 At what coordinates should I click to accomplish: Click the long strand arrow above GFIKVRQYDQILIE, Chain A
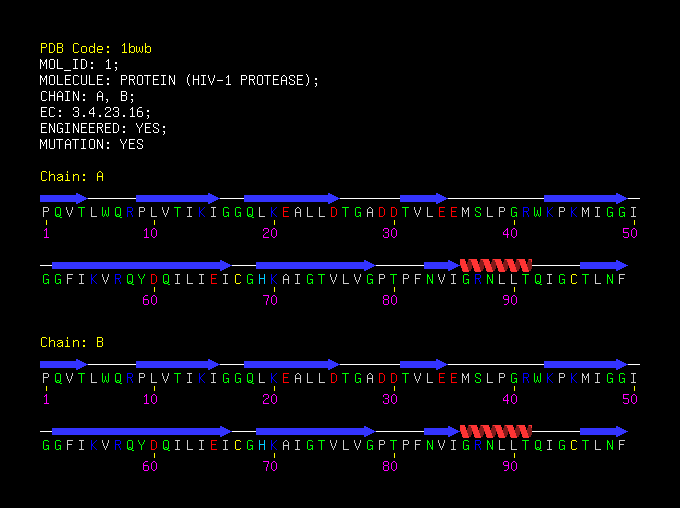coord(142,265)
